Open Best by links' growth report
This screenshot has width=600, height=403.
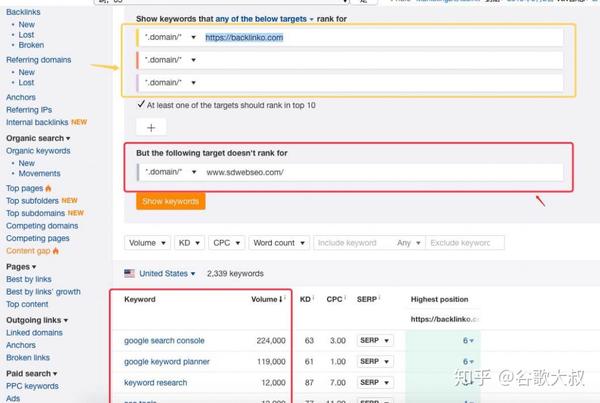click(43, 292)
